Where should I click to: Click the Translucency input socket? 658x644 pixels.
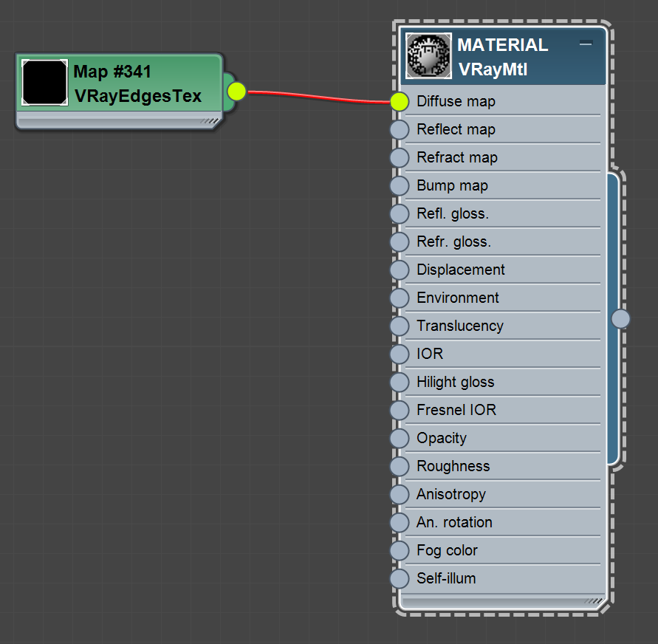point(399,326)
